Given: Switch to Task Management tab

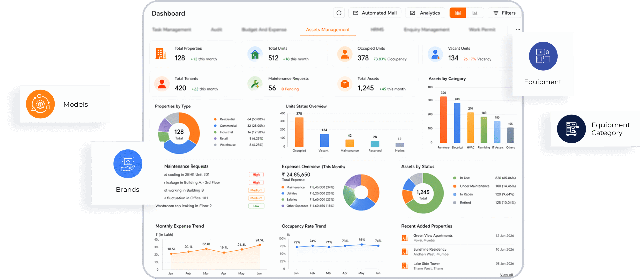Looking at the screenshot, I should [172, 30].
